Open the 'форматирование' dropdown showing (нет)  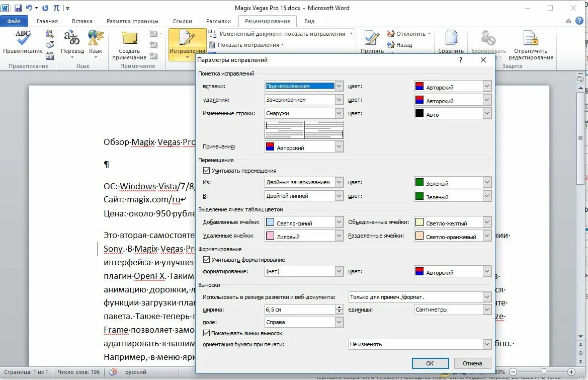(304, 271)
